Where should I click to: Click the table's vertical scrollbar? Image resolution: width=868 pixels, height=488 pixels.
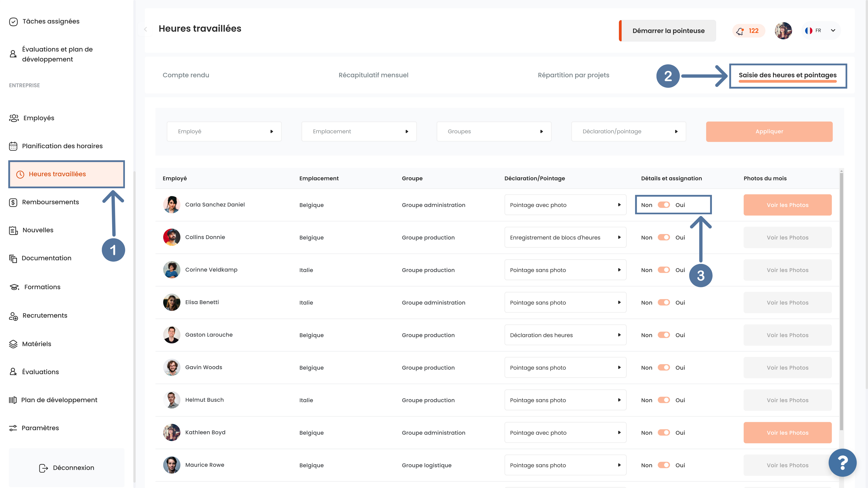(841, 301)
